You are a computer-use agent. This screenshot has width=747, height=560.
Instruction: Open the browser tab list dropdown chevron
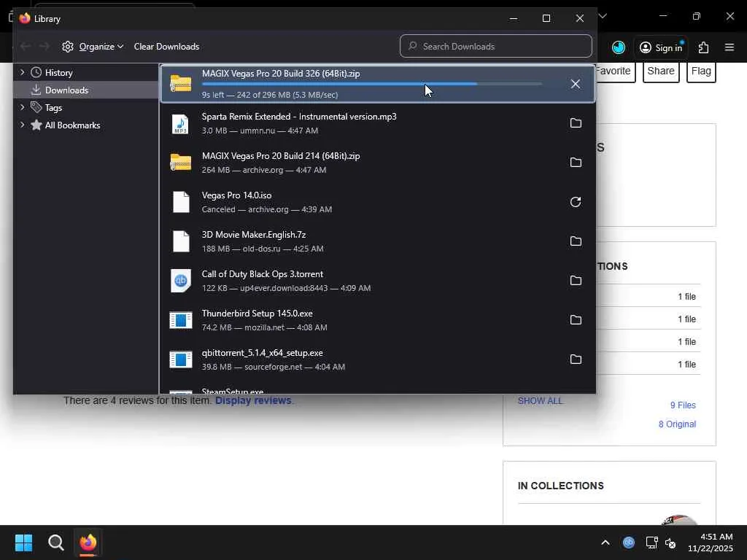point(603,16)
